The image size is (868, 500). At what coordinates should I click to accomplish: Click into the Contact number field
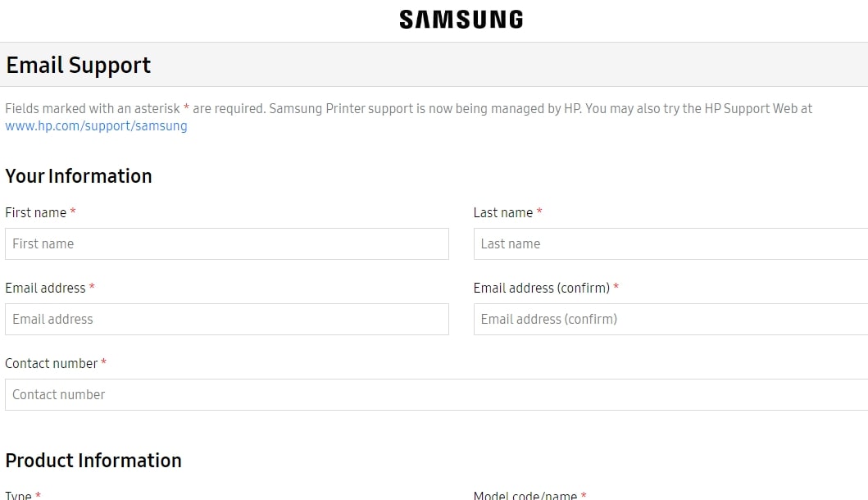436,394
